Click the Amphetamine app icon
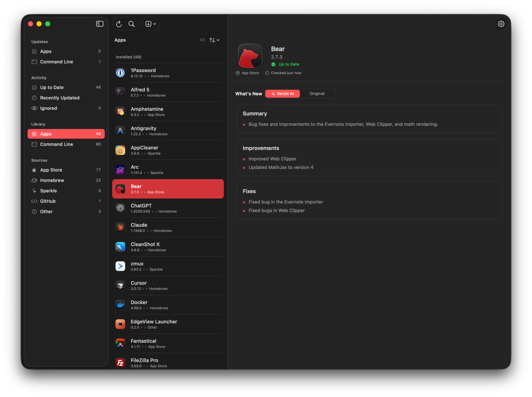 (x=120, y=111)
